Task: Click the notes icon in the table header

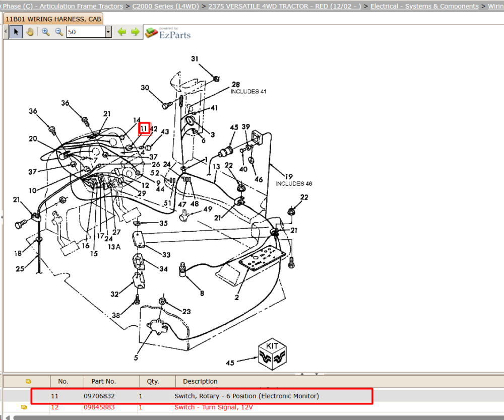Action: (x=28, y=381)
